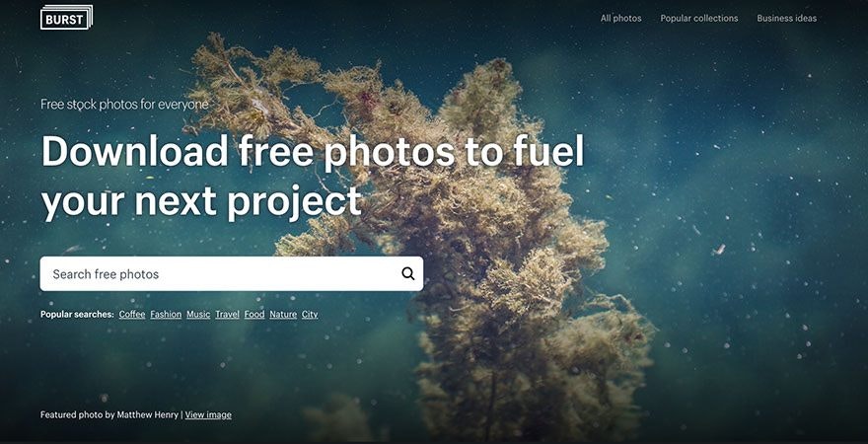Open the All photos menu item
The height and width of the screenshot is (444, 868).
(621, 19)
